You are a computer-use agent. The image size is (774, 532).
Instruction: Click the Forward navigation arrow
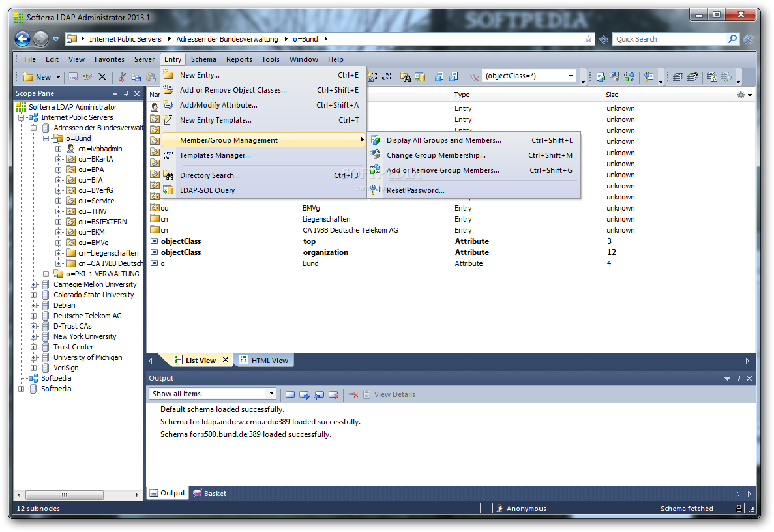coord(41,38)
